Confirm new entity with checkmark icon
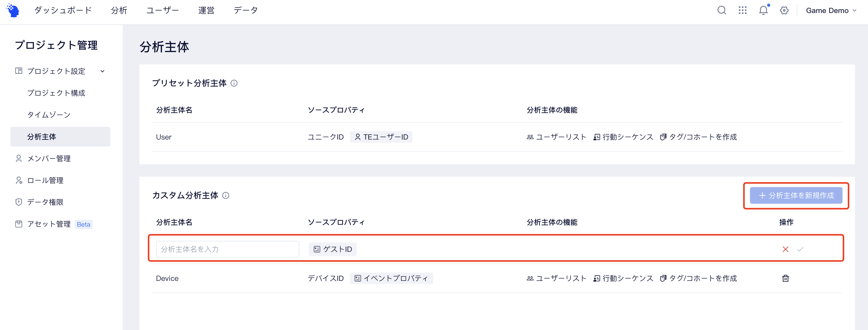The image size is (868, 330). [800, 249]
